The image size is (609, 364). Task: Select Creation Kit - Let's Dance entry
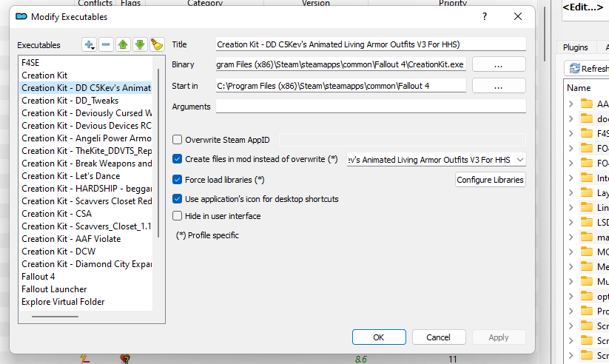tap(85, 176)
